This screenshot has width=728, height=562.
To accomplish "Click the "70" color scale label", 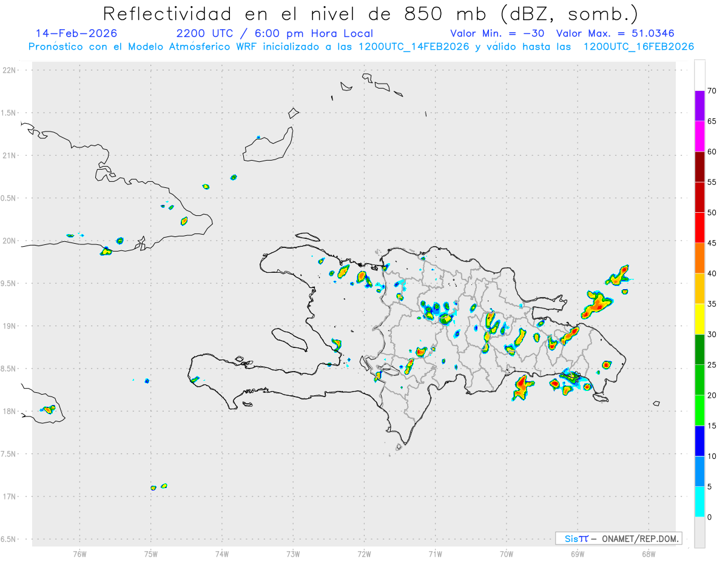I will [x=712, y=91].
